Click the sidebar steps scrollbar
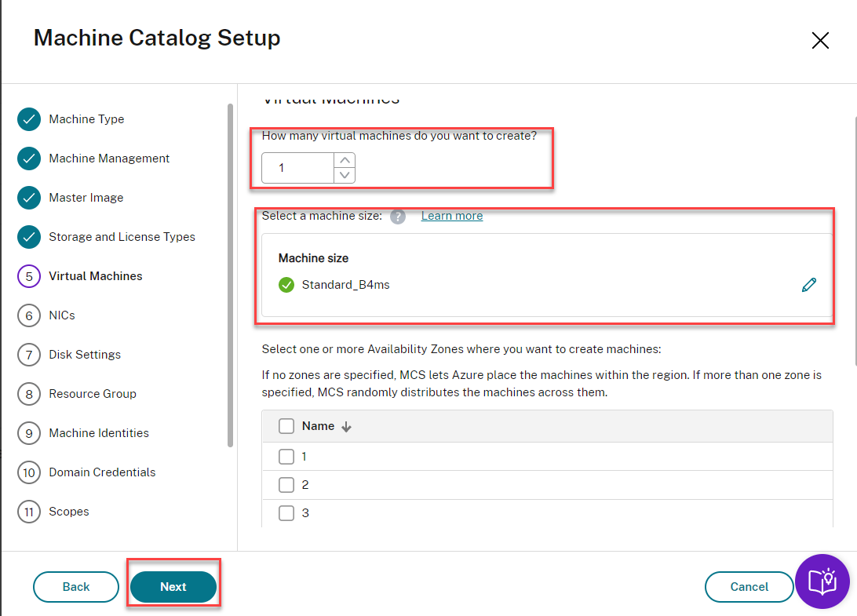 tap(230, 275)
